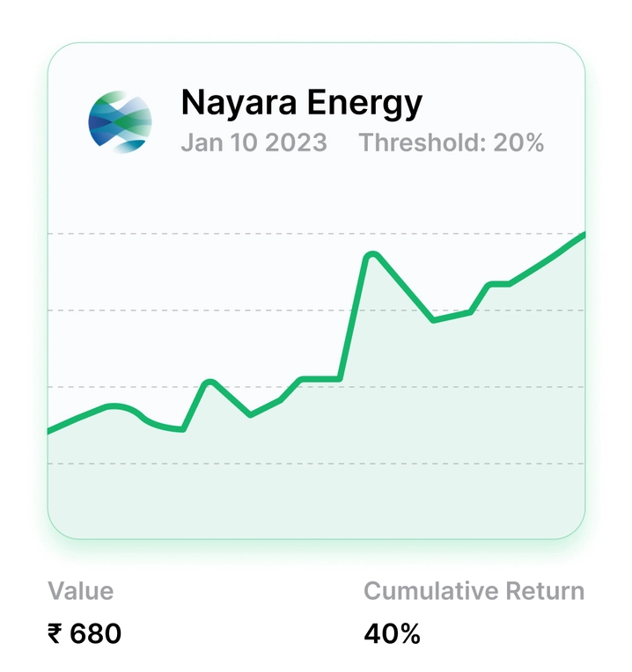632x672 pixels.
Task: Click the chart's highest sharp peak
Action: [x=372, y=255]
